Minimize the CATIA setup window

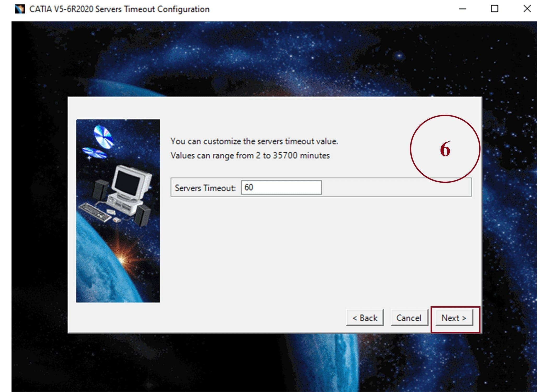tap(463, 9)
